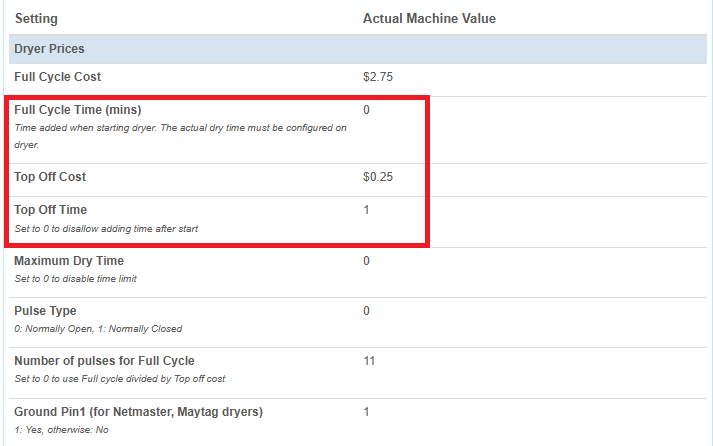
Task: Select the Top Off Time value 1
Action: click(366, 210)
